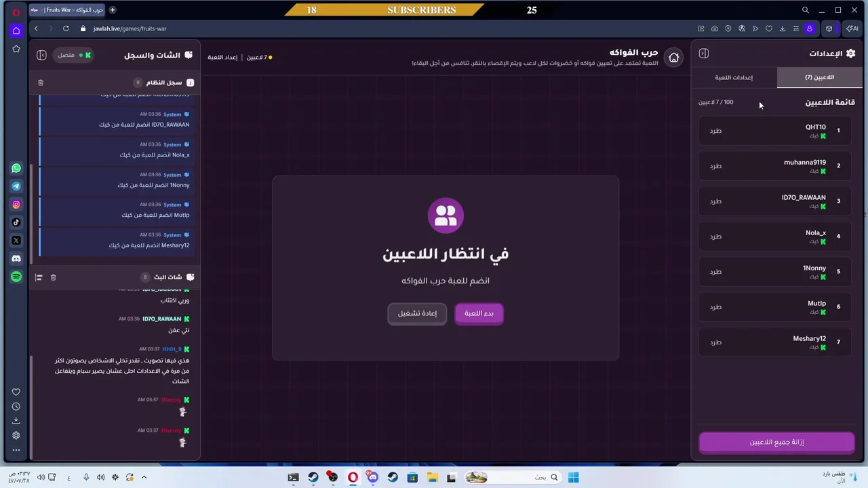Open Opera sidebar settings gear
The image size is (868, 488).
pos(16,435)
